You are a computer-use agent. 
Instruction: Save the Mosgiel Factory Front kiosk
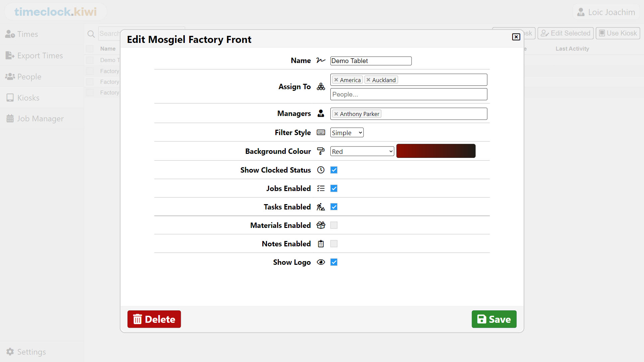494,319
